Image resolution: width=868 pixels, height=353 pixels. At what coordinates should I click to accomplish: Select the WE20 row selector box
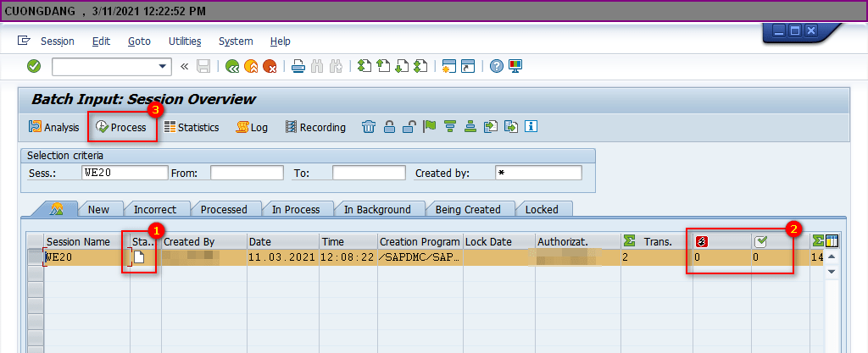[x=35, y=257]
